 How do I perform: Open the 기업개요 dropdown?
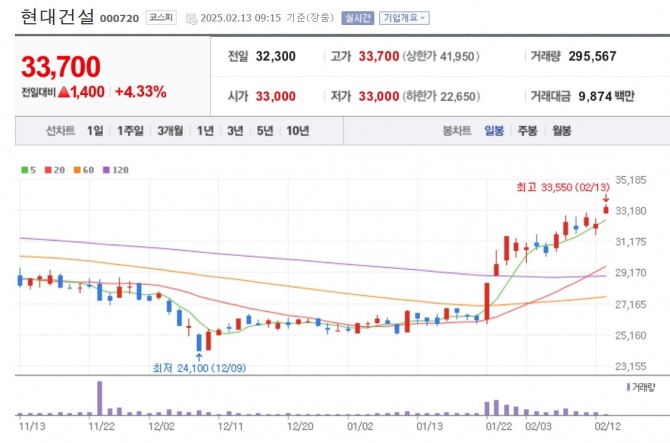pyautogui.click(x=404, y=18)
